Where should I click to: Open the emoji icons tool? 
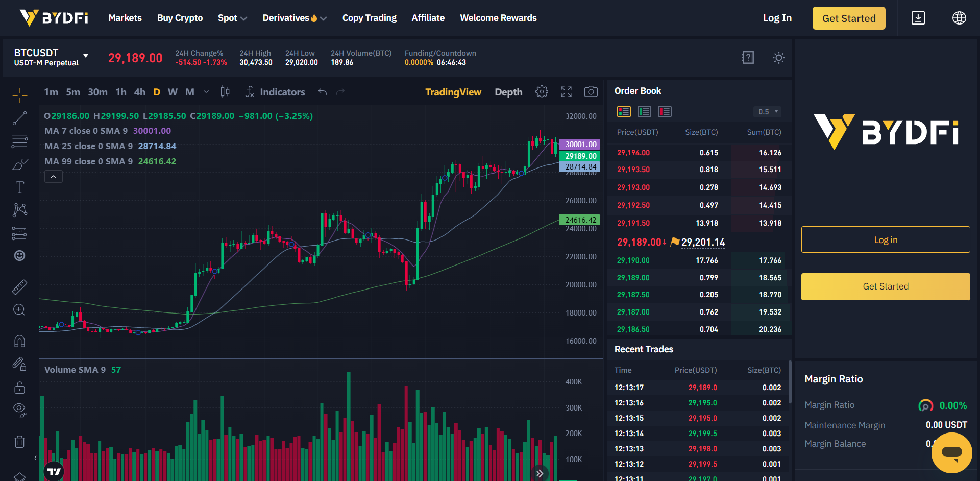pos(20,256)
